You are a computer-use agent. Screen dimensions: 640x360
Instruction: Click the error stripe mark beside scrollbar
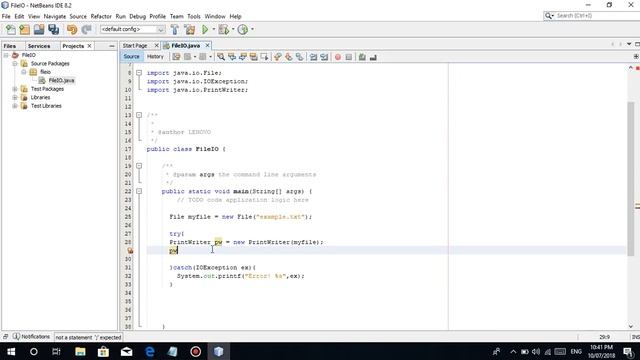point(637,207)
